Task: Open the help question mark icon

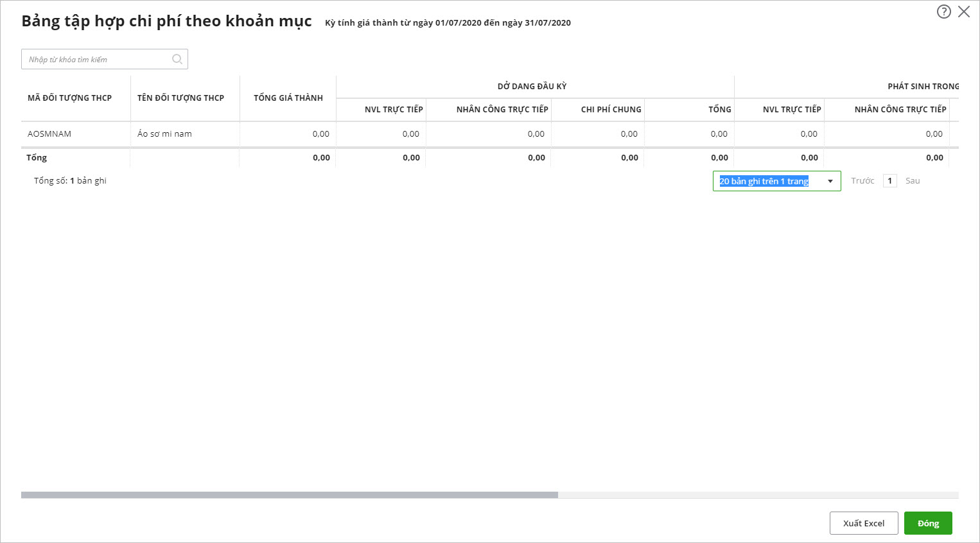Action: 943,12
